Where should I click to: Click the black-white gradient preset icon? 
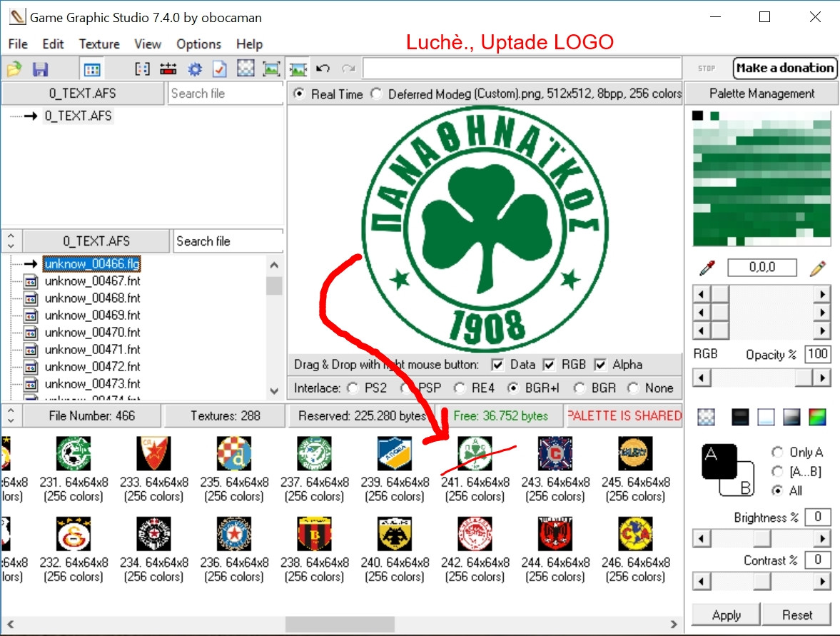[791, 417]
